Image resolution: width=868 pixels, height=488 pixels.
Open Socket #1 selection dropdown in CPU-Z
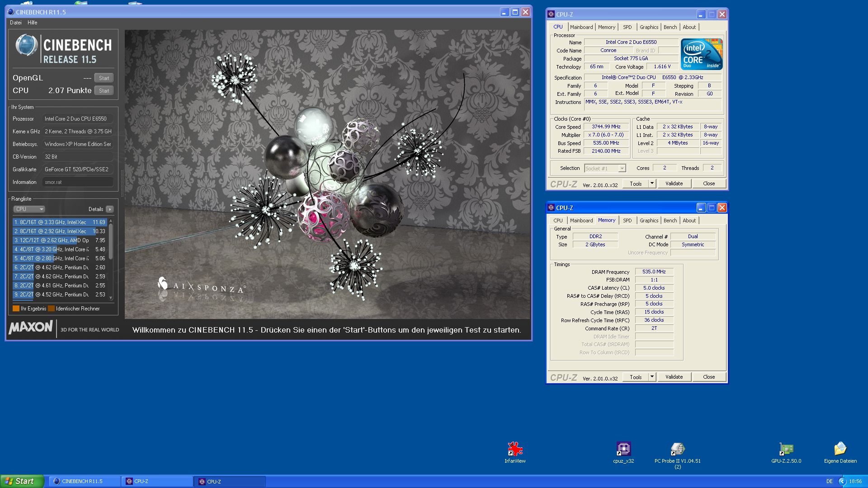pyautogui.click(x=605, y=168)
